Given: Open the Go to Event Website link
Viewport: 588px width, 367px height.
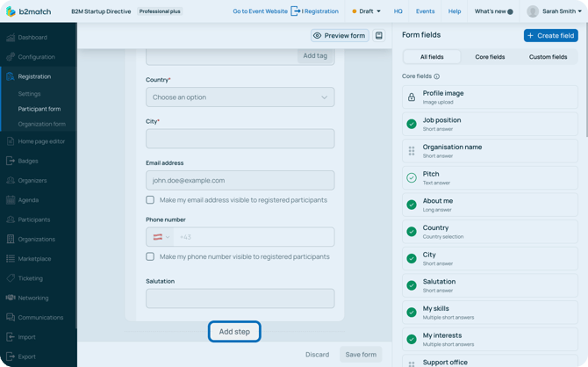Looking at the screenshot, I should tap(260, 11).
